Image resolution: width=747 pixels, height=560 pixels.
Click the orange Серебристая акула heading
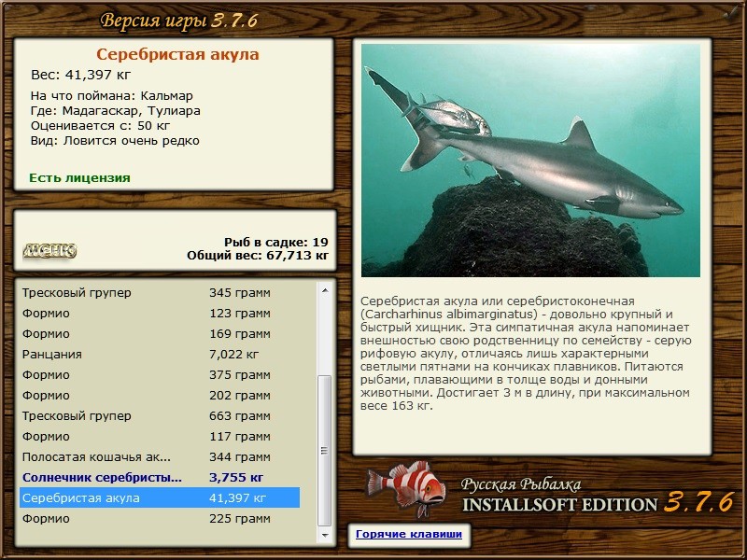pos(177,54)
